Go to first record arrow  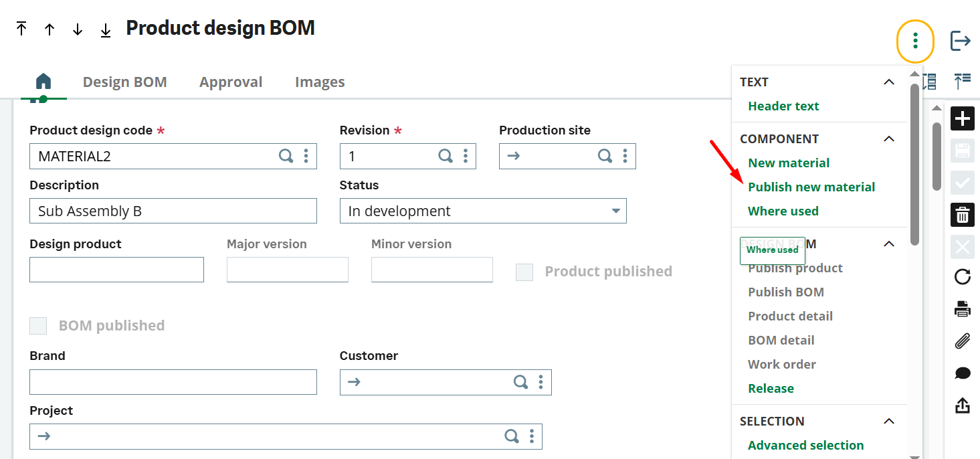21,29
